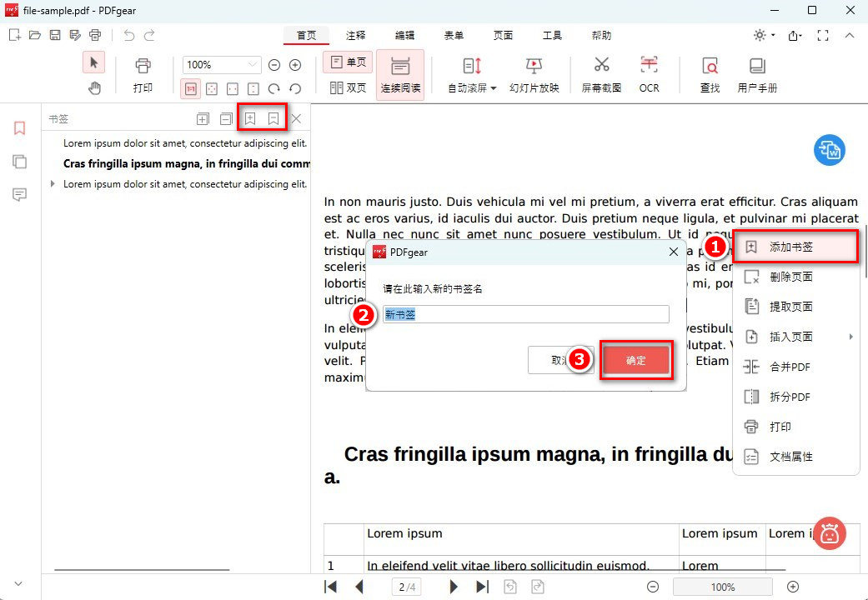Image resolution: width=868 pixels, height=600 pixels.
Task: Open the 帮助 help tab
Action: click(x=601, y=36)
